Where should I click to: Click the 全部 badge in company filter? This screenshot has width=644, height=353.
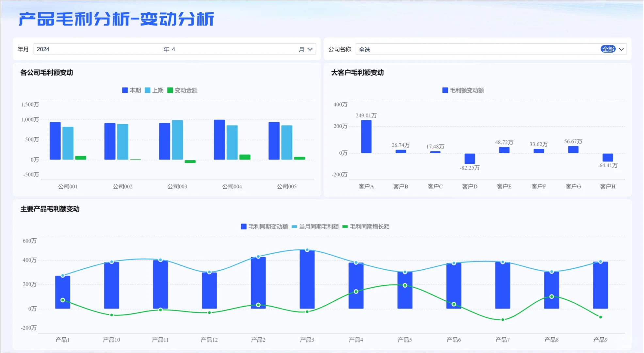point(608,49)
